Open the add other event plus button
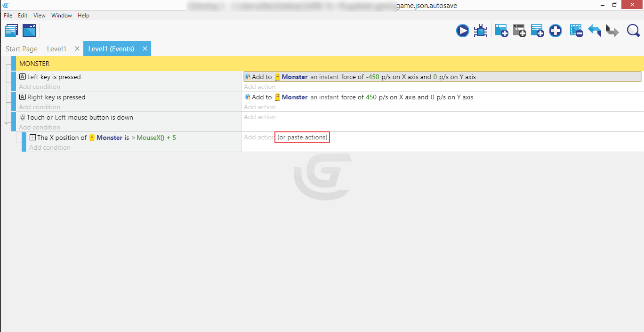This screenshot has width=644, height=332. pos(555,31)
